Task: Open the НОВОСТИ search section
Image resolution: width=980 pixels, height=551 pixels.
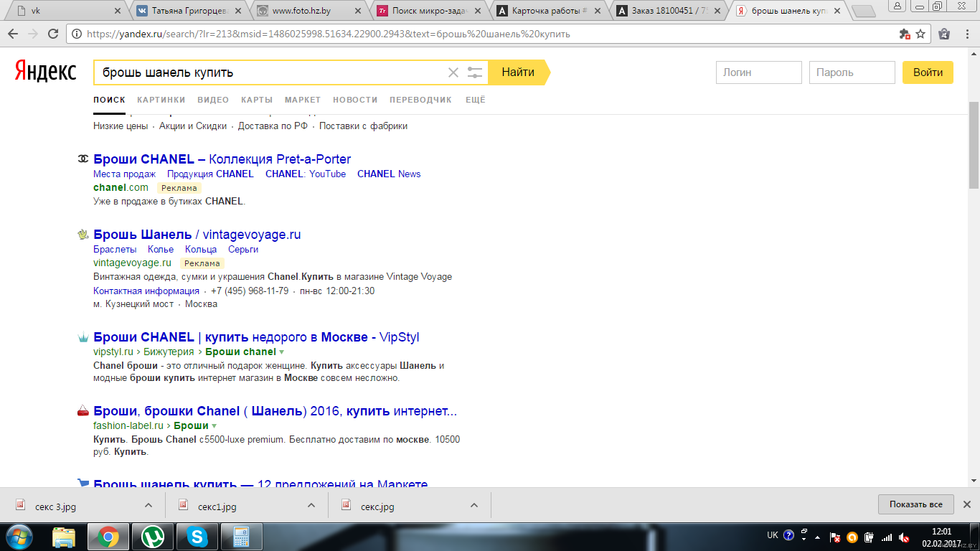Action: (355, 100)
